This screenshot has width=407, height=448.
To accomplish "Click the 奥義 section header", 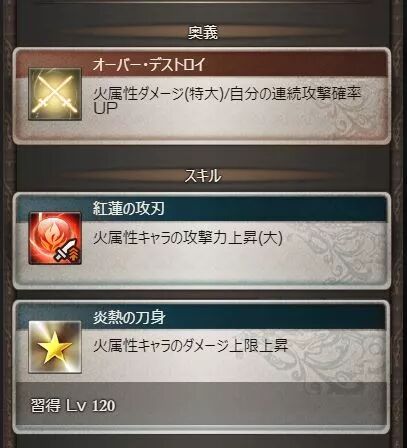I will point(203,32).
